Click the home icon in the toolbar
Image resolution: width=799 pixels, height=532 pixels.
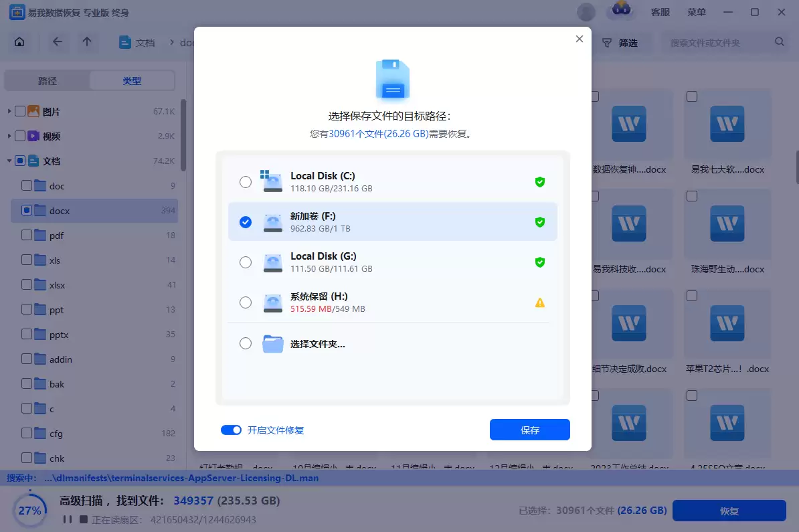click(19, 42)
